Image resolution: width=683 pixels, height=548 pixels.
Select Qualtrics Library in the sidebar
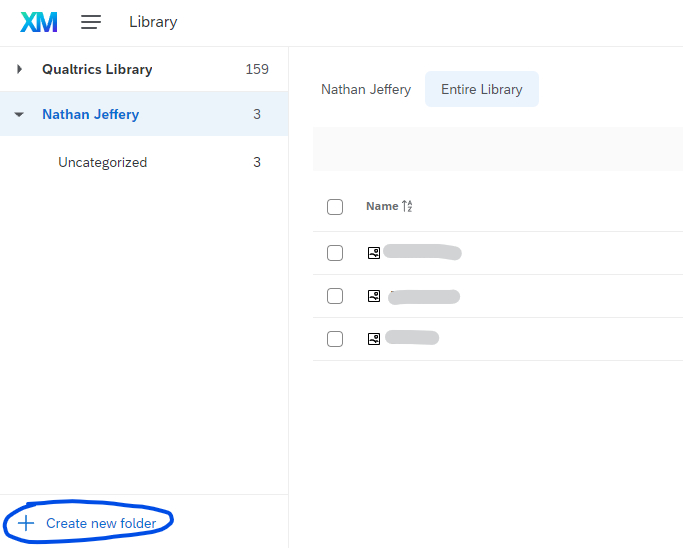tap(97, 69)
